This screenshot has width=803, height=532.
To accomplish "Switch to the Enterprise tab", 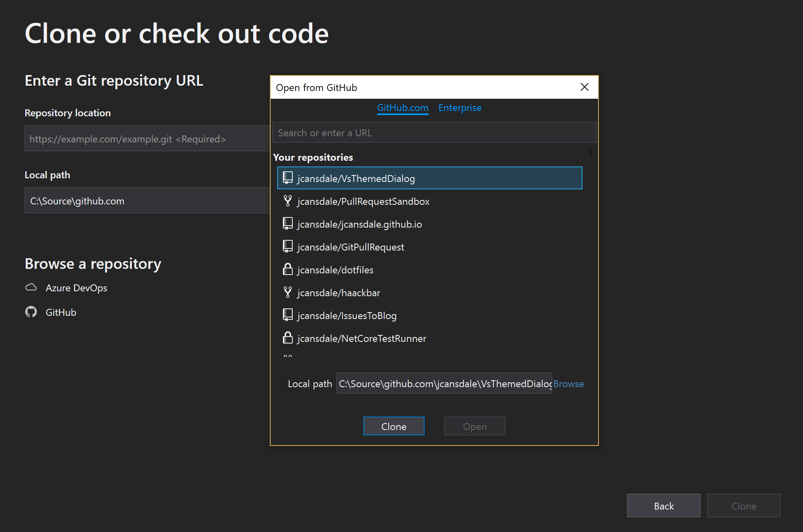I will (x=460, y=108).
